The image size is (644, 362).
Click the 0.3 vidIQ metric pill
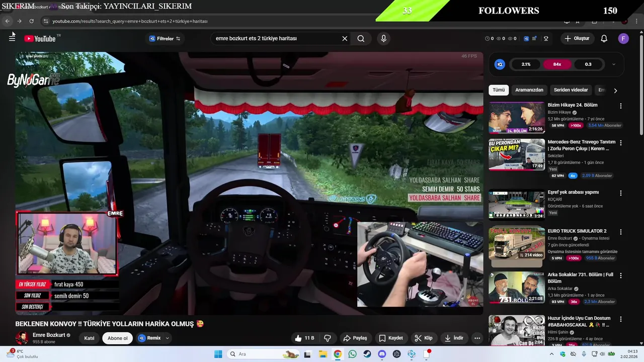(588, 64)
